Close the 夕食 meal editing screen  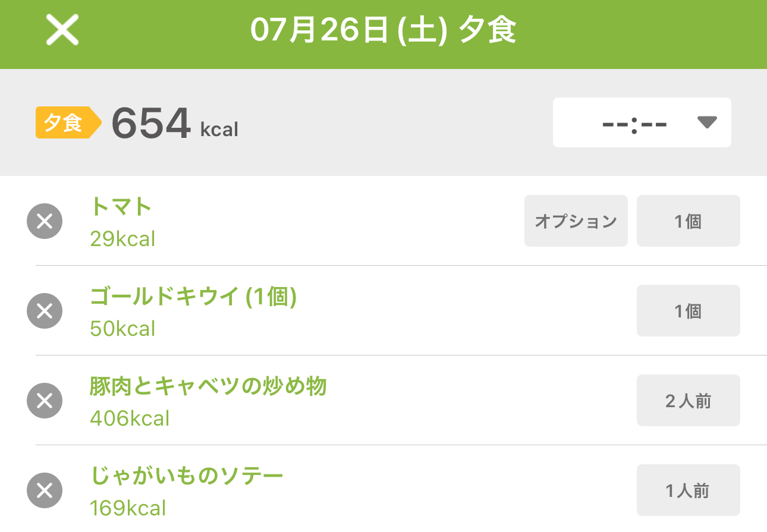(x=62, y=31)
